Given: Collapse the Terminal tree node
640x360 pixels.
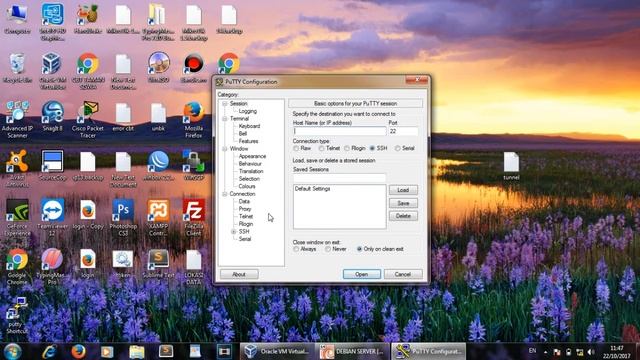Looking at the screenshot, I should click(224, 119).
